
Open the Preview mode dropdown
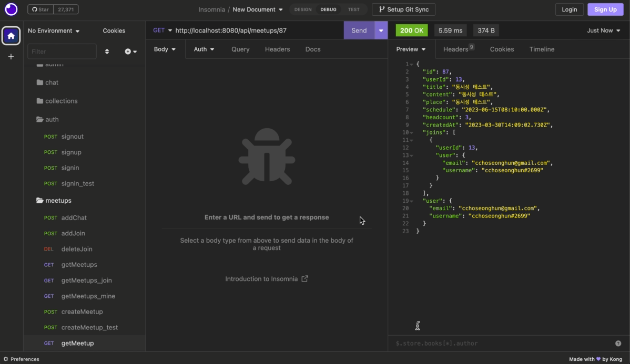411,49
